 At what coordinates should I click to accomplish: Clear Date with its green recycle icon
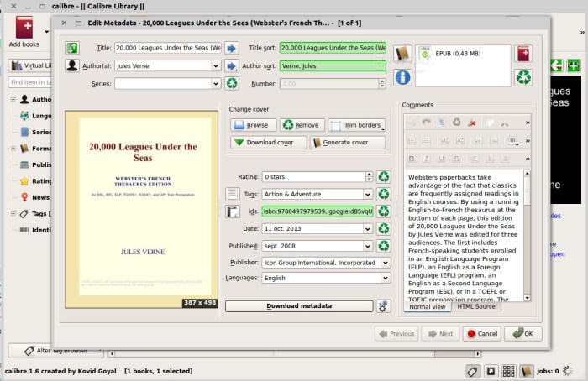click(x=384, y=228)
